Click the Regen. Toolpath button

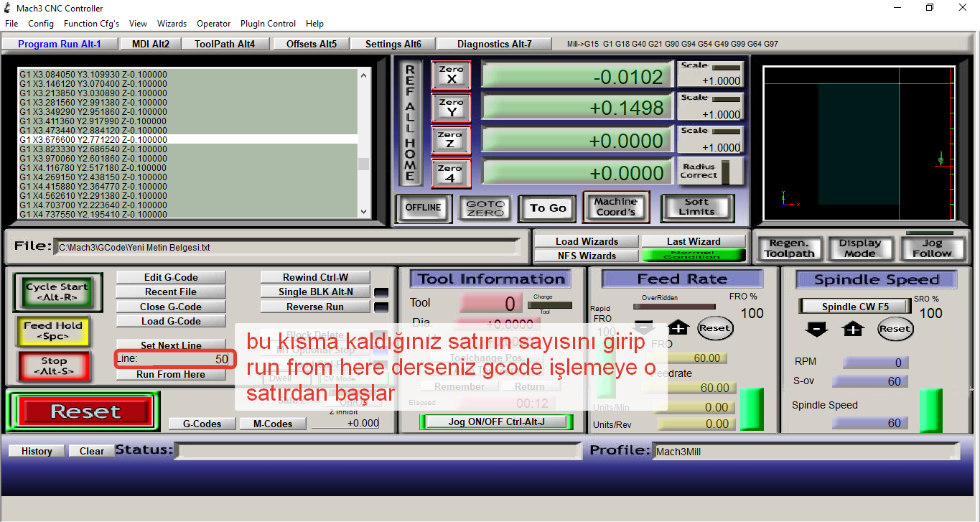click(x=789, y=248)
